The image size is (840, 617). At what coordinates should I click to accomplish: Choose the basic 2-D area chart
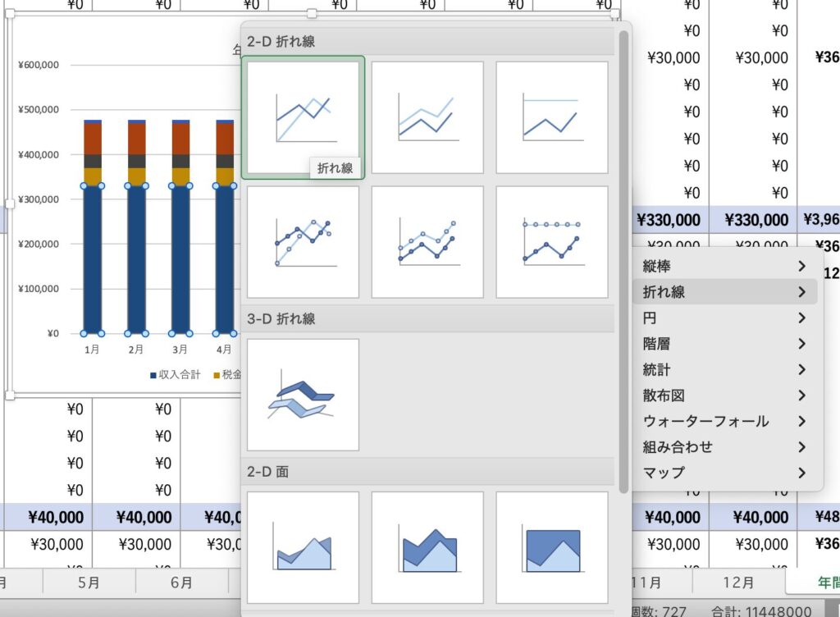[303, 547]
